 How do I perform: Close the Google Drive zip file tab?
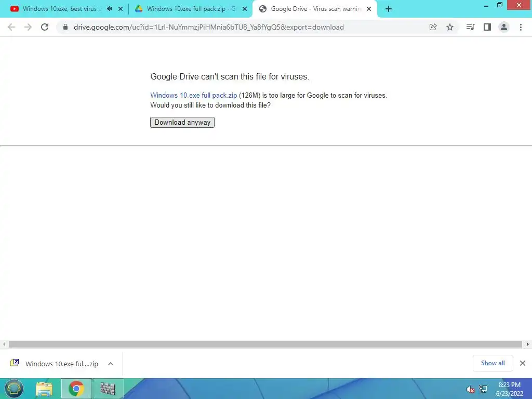[245, 9]
